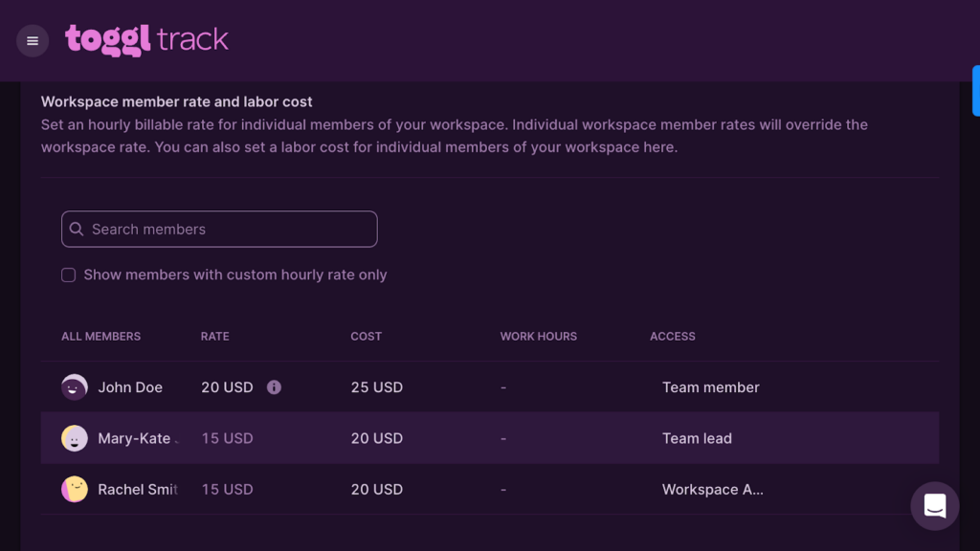This screenshot has height=551, width=980.
Task: Click the info icon beside John Doe's rate
Action: [x=274, y=387]
